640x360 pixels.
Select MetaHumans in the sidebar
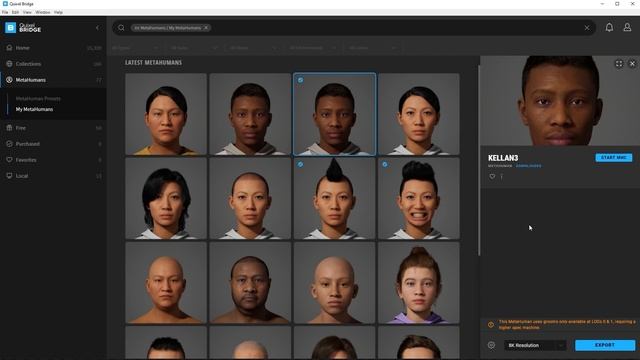coord(53,80)
